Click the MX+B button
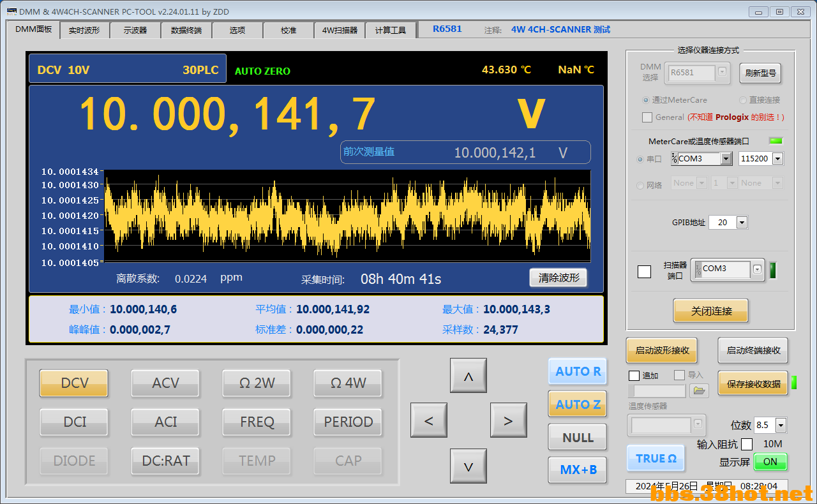The height and width of the screenshot is (504, 817). [x=578, y=470]
